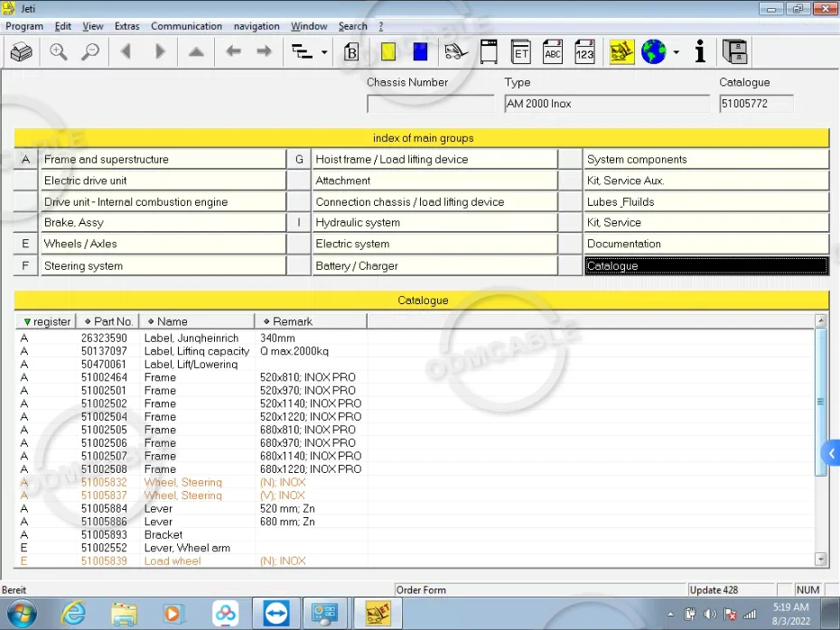Select the Hydraulic system main group

(x=434, y=223)
